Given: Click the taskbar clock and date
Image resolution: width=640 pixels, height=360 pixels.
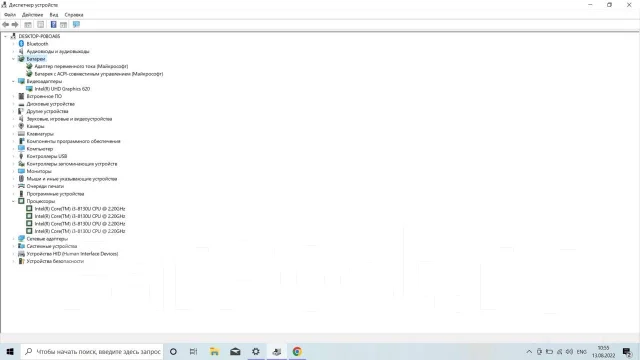Looking at the screenshot, I should (603, 351).
